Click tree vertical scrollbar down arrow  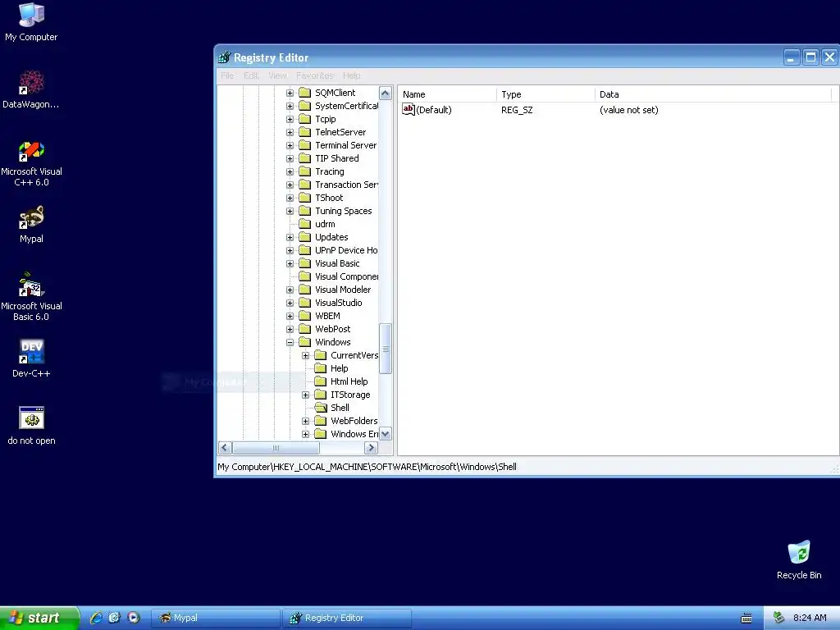click(386, 433)
